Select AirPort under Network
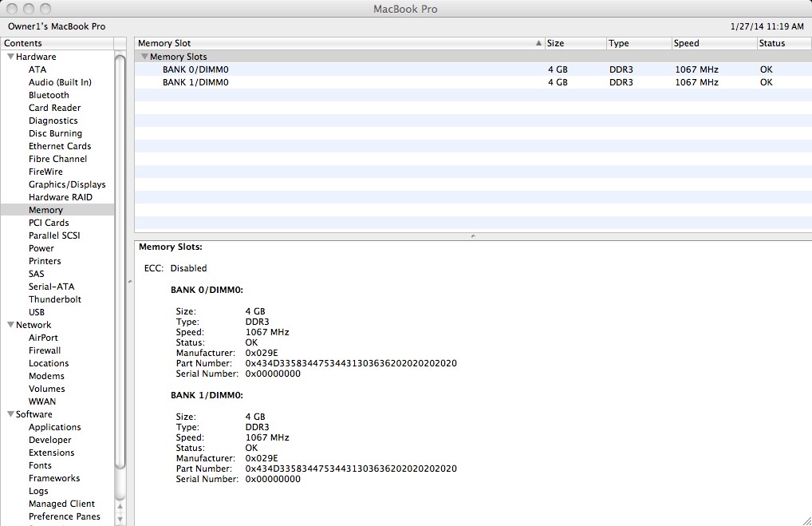812x526 pixels. [43, 338]
